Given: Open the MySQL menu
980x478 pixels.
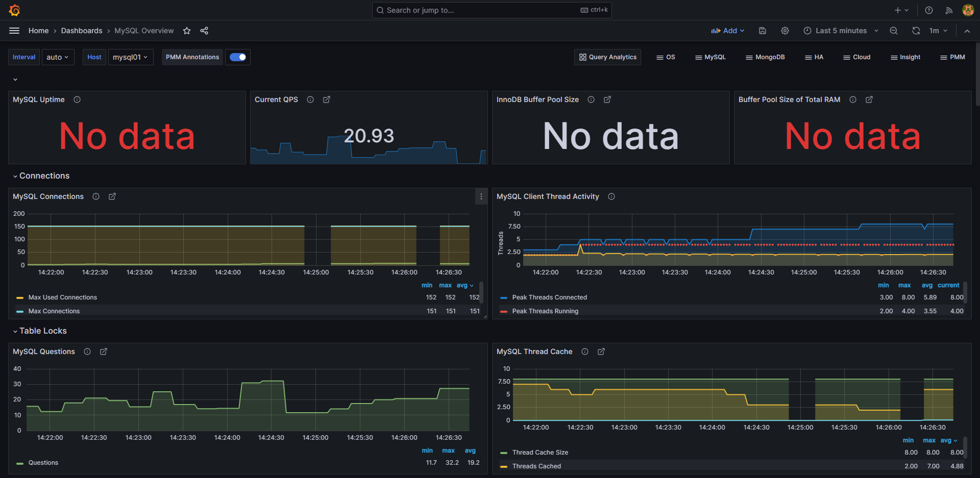Looking at the screenshot, I should click(x=710, y=57).
